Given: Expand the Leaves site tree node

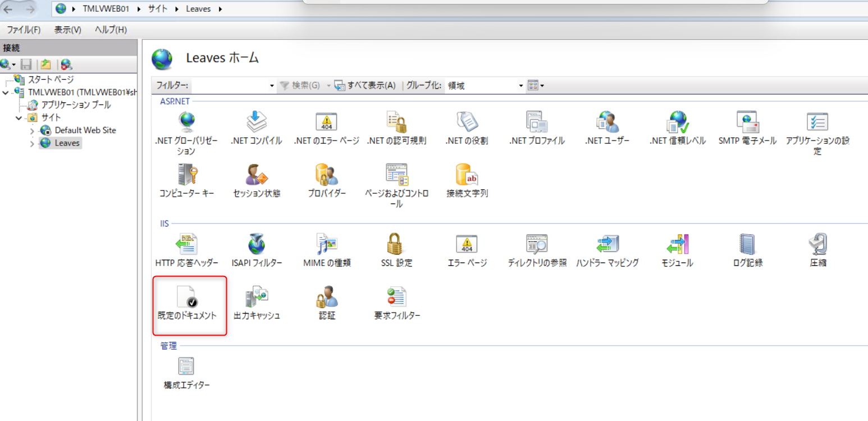Looking at the screenshot, I should pyautogui.click(x=32, y=144).
